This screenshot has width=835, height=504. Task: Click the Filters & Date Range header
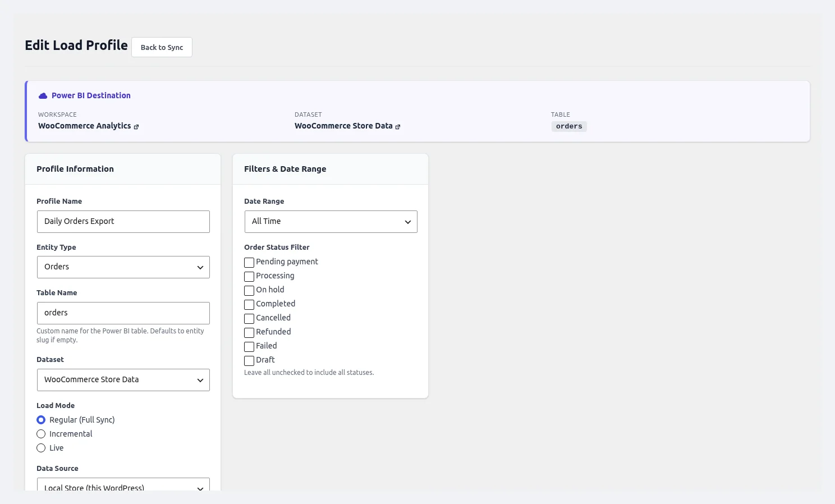pyautogui.click(x=331, y=169)
